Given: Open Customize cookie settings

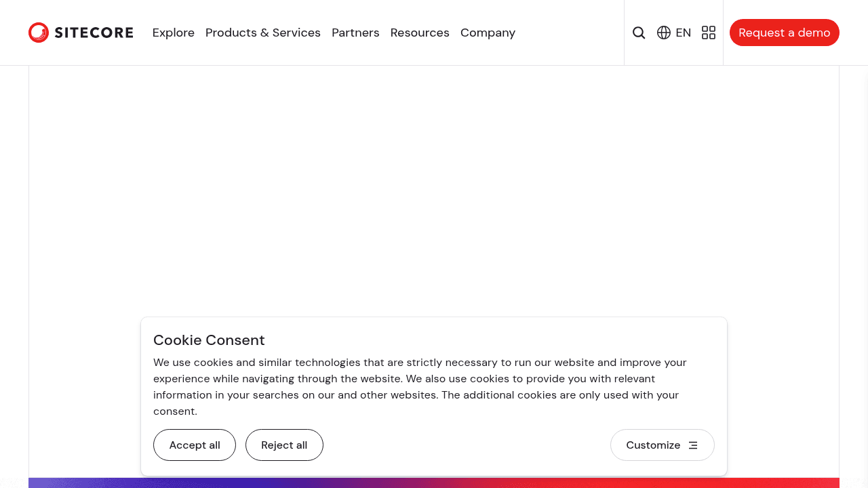Looking at the screenshot, I should pos(662,445).
